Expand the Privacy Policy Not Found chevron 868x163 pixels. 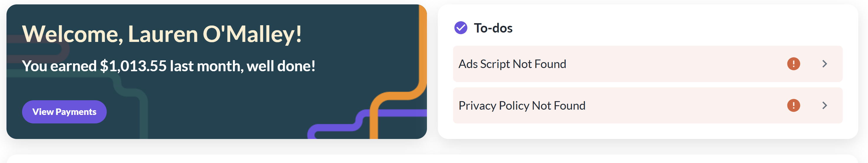[x=824, y=106]
